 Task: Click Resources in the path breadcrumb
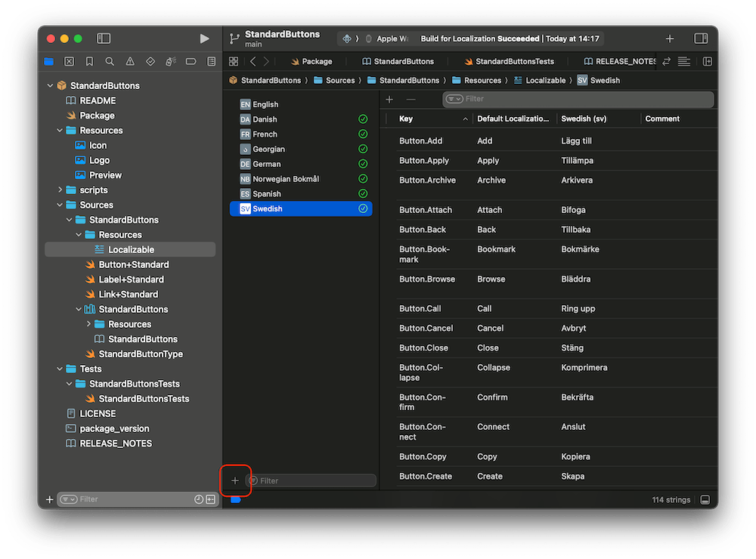tap(477, 81)
